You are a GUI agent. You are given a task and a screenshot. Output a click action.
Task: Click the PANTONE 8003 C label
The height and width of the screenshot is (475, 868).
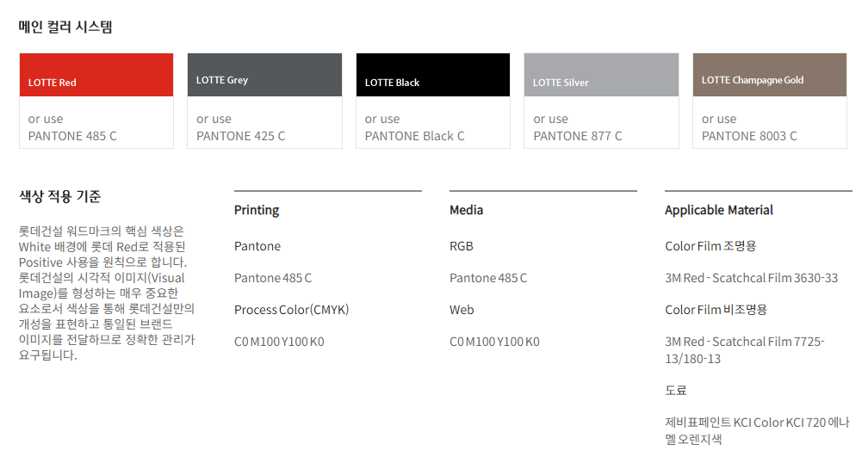749,136
